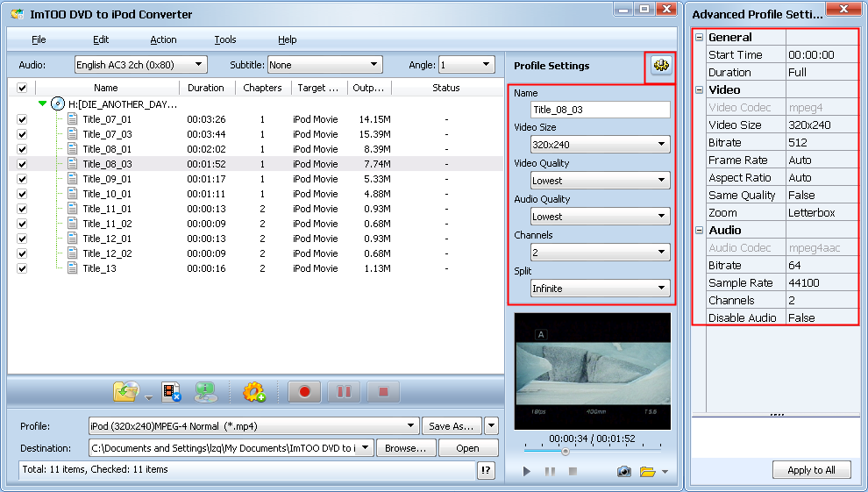868x492 pixels.
Task: Click the add profile gear icon
Action: click(254, 392)
